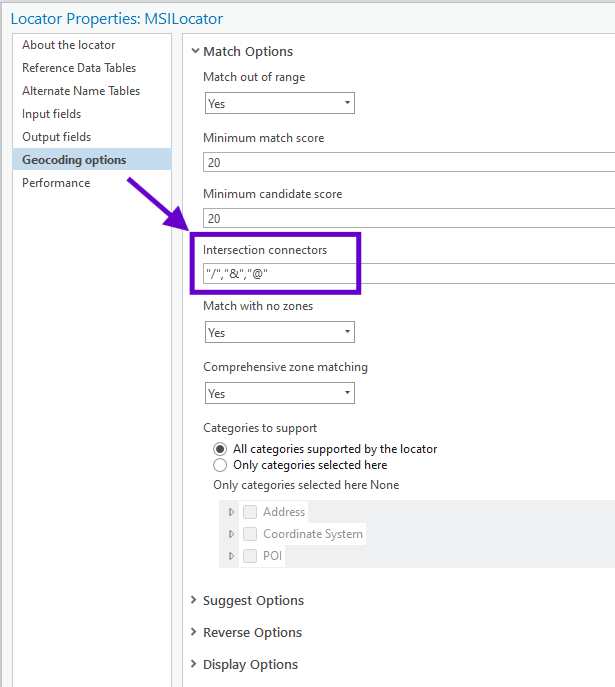Collapse the Match Options section chevron
Image resolution: width=615 pixels, height=687 pixels.
coord(195,51)
